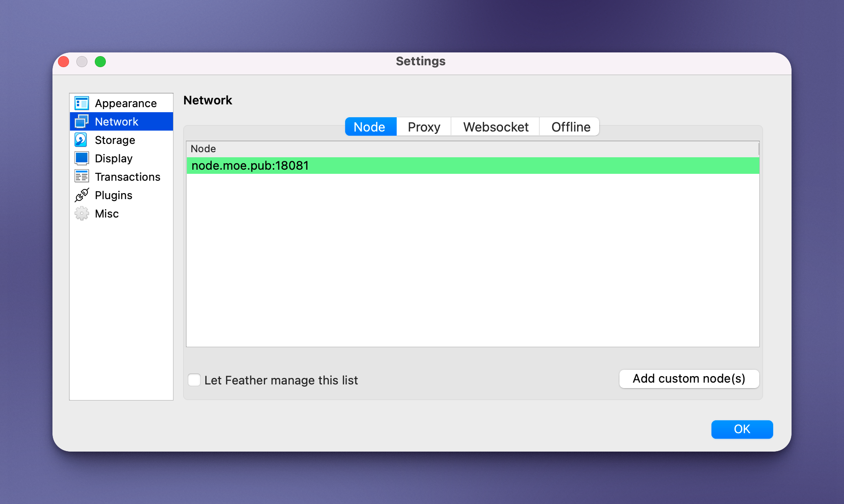Click empty space in the node list
Image resolution: width=844 pixels, height=504 pixels.
(472, 260)
